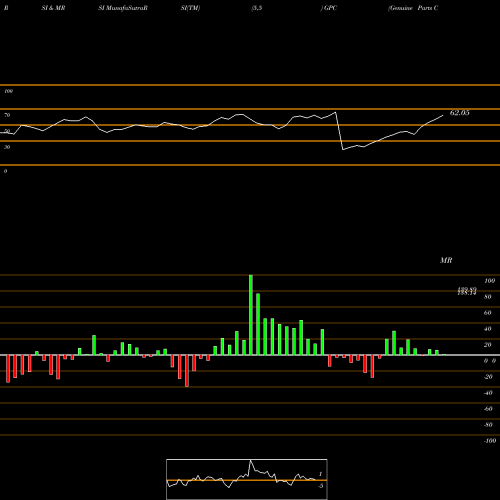Click the 'SI & MR' header text
The width and height of the screenshot is (500, 500).
point(53,8)
